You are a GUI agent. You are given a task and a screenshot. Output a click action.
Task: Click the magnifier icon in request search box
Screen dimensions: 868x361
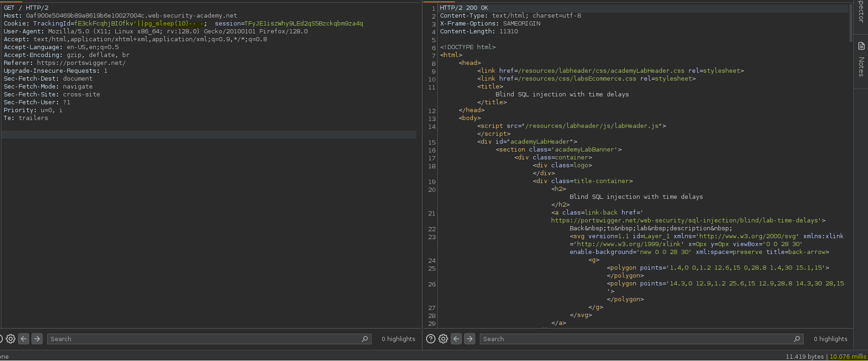tap(365, 339)
